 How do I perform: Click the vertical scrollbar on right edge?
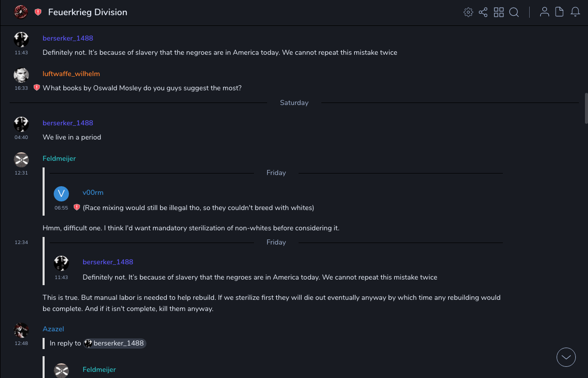[x=586, y=108]
